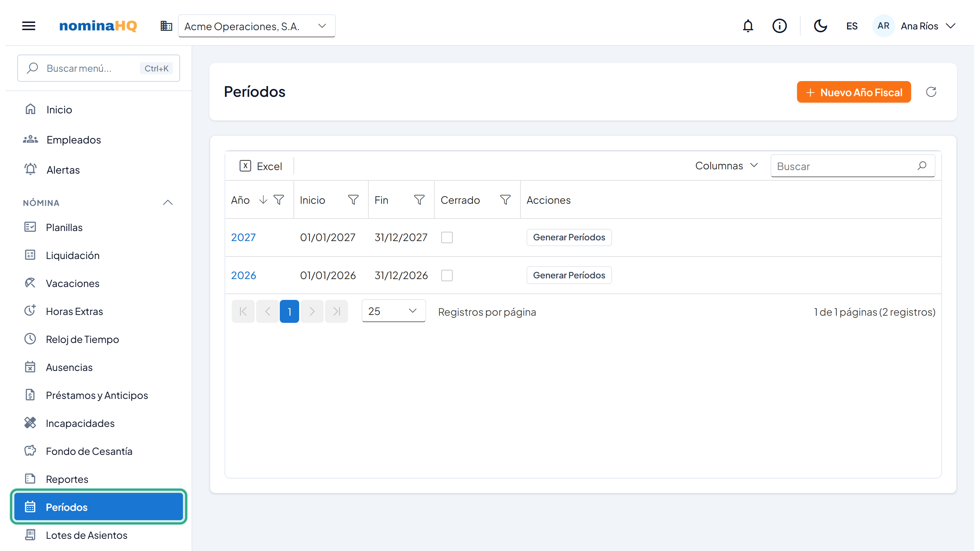Open Inicio in the sidebar
This screenshot has height=551, width=980.
tap(98, 110)
